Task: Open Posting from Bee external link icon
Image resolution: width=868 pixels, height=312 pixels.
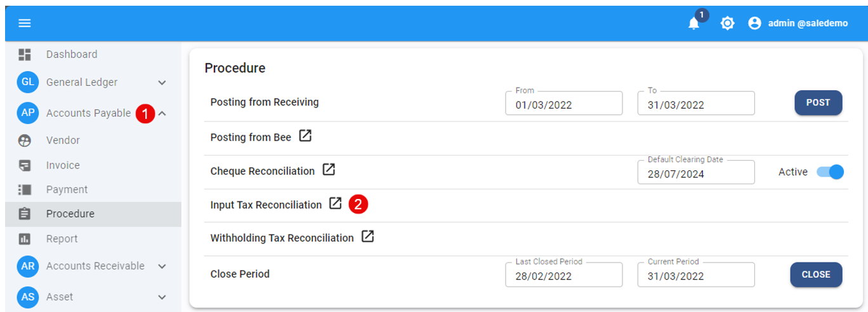Action: [x=305, y=136]
